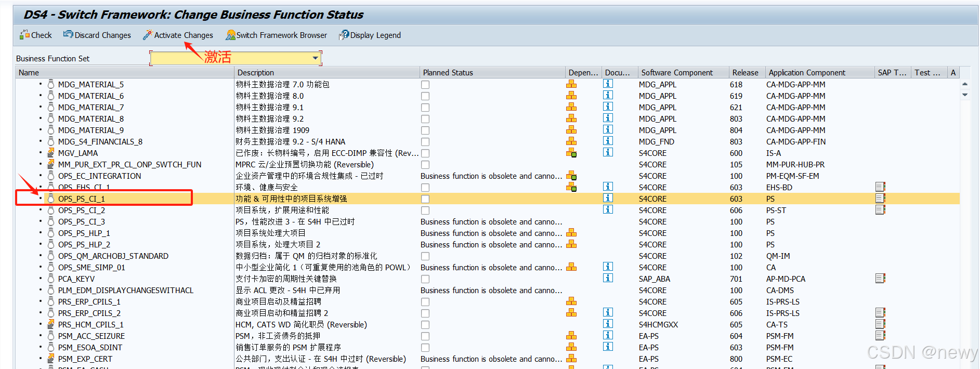980x369 pixels.
Task: Open dependencies icon for OPS_PS_HLP_1
Action: point(571,233)
